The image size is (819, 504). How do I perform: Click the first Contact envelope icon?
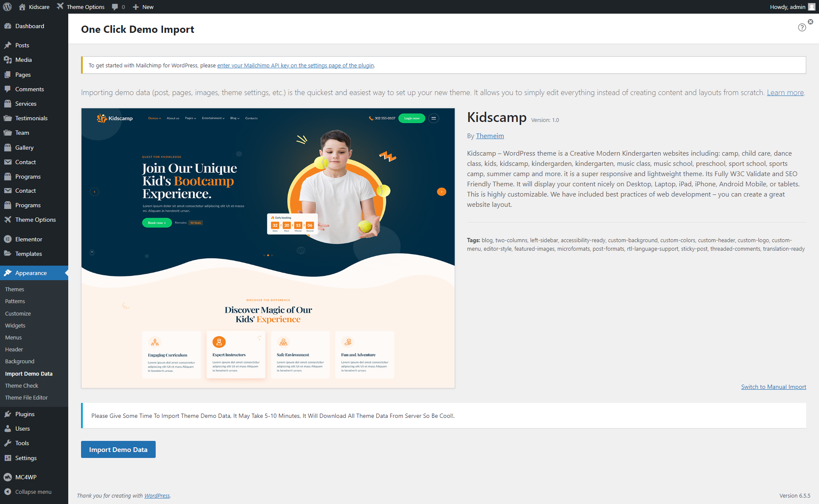(8, 162)
